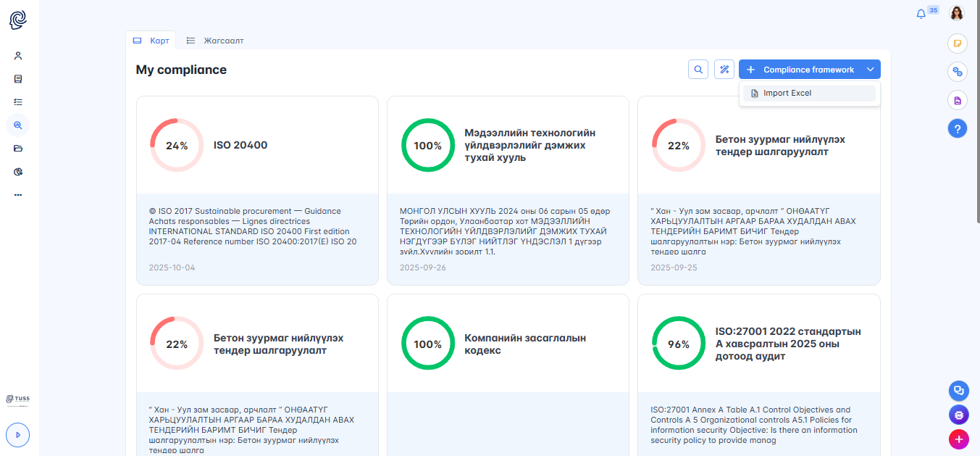Open the yellow sticky note icon
This screenshot has height=456, width=980.
coord(958,43)
